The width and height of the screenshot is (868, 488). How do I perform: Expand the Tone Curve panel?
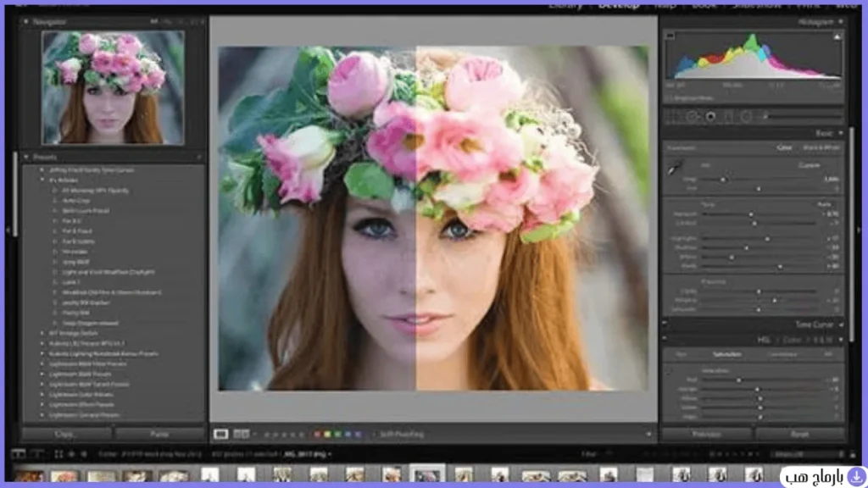click(841, 324)
